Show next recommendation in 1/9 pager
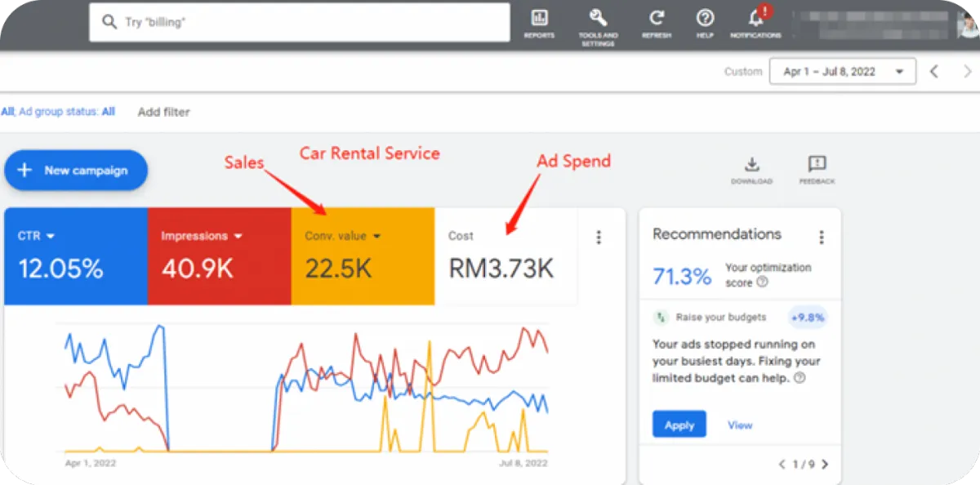Viewport: 980px width, 485px height. click(x=824, y=464)
